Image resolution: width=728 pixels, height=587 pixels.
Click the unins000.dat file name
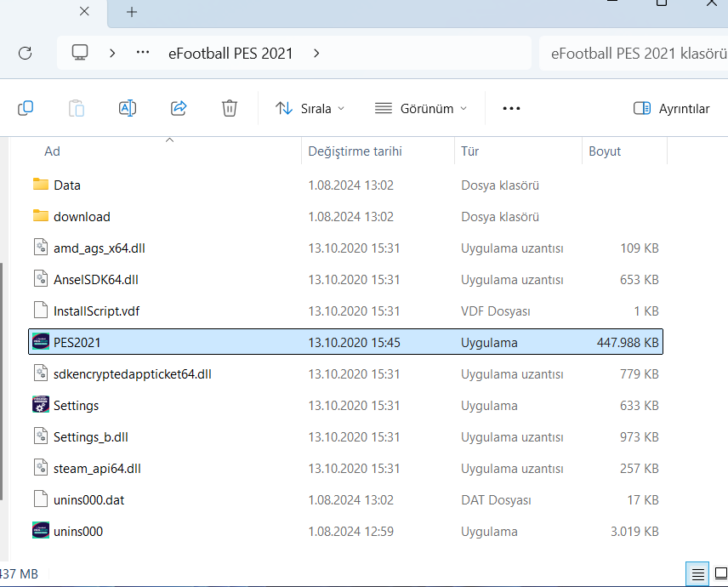(88, 500)
